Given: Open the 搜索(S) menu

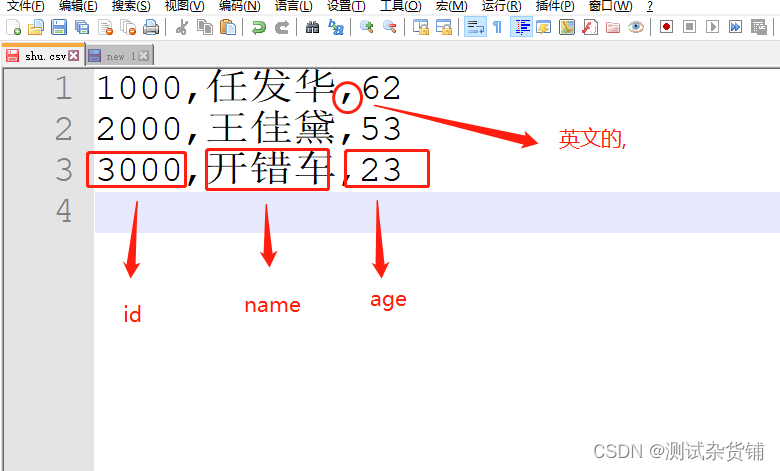Looking at the screenshot, I should point(131,6).
